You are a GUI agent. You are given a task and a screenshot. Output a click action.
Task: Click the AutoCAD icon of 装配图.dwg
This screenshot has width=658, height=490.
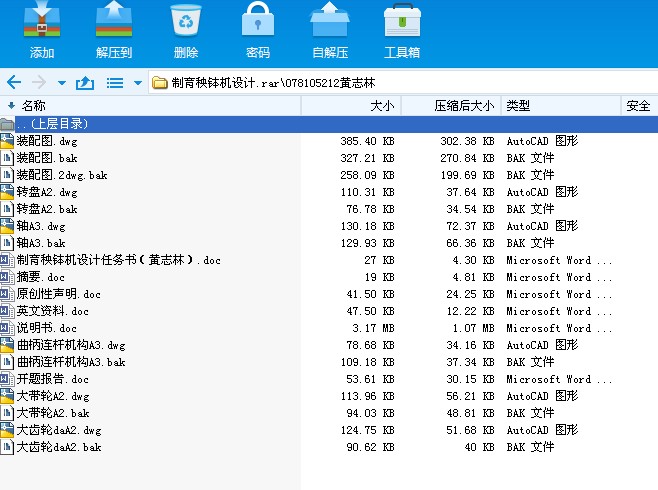(7, 141)
